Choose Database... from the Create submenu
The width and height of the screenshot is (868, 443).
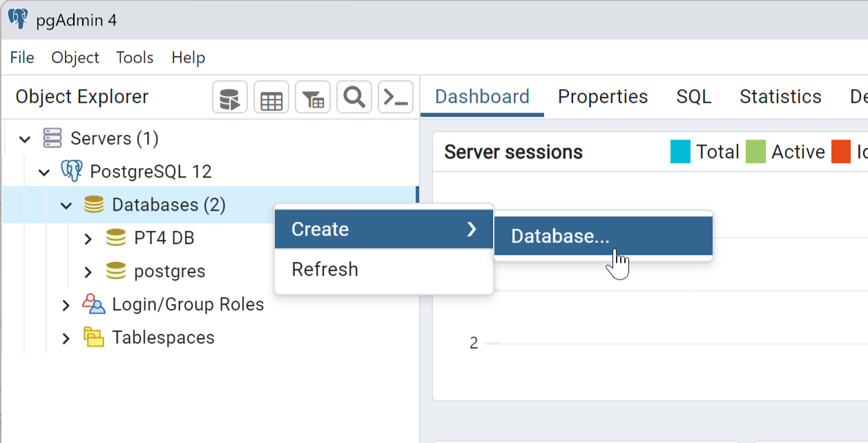tap(604, 236)
